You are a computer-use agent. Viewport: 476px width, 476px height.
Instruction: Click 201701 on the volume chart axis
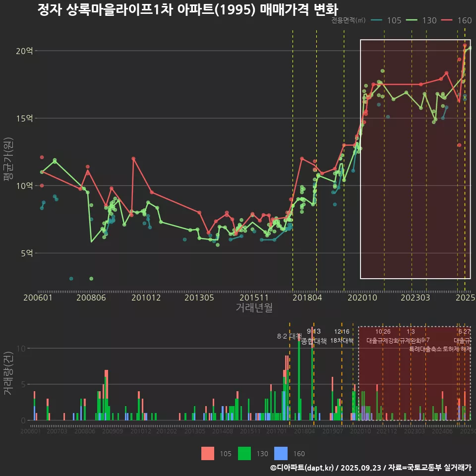[277, 431]
